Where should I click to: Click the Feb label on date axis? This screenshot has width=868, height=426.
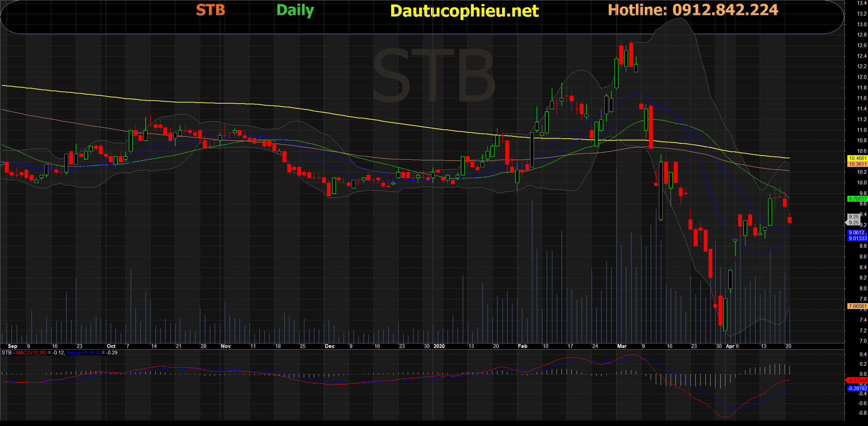pos(523,346)
